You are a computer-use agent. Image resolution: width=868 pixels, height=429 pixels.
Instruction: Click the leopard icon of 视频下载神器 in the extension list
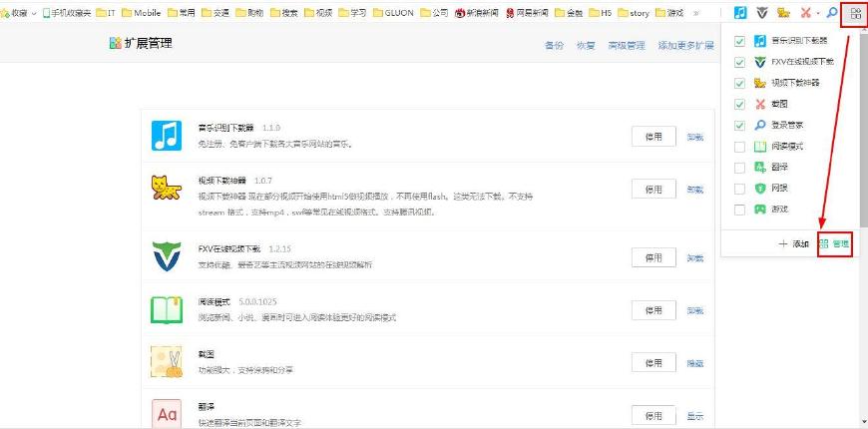pos(166,188)
